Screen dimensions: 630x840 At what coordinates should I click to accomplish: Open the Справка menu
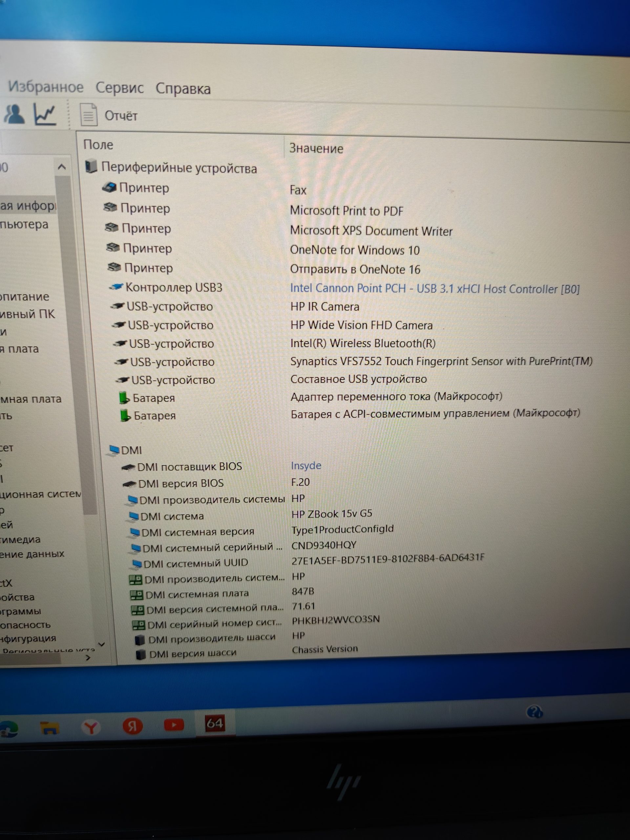pos(183,89)
